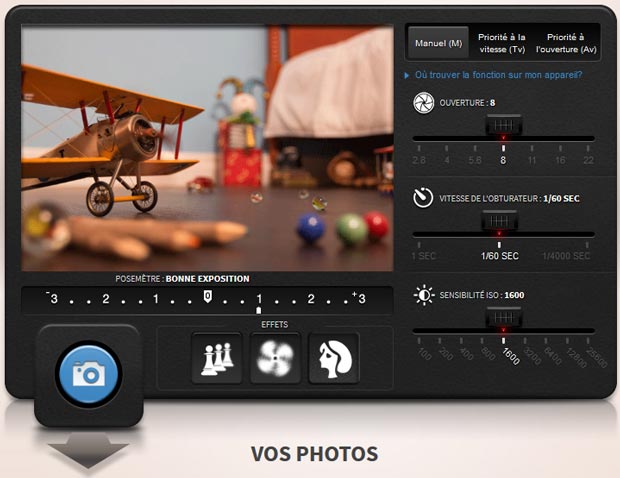Screen dimensions: 620x478
Task: Set ISO to 3200
Action: pyautogui.click(x=532, y=355)
